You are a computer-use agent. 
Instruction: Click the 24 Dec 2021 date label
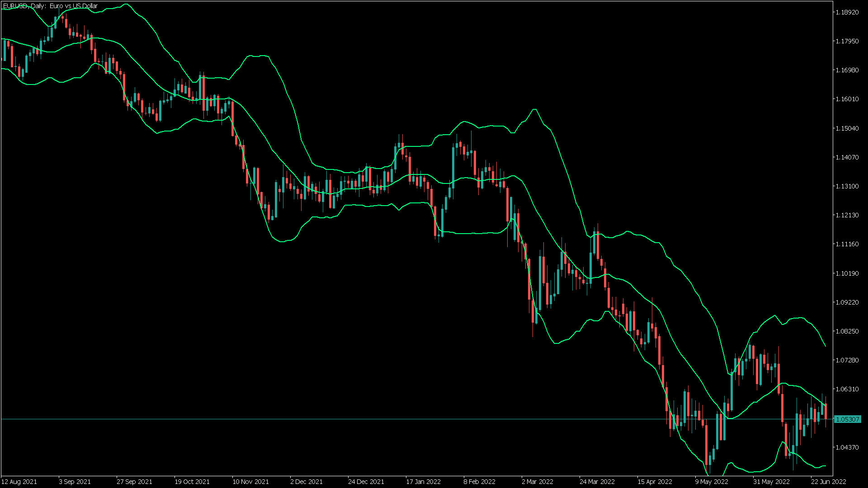pos(366,482)
